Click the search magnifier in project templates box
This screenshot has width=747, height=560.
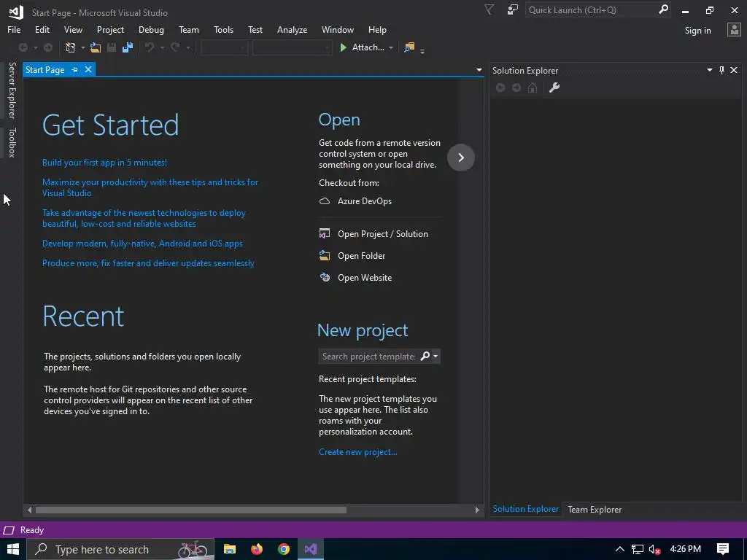(425, 356)
